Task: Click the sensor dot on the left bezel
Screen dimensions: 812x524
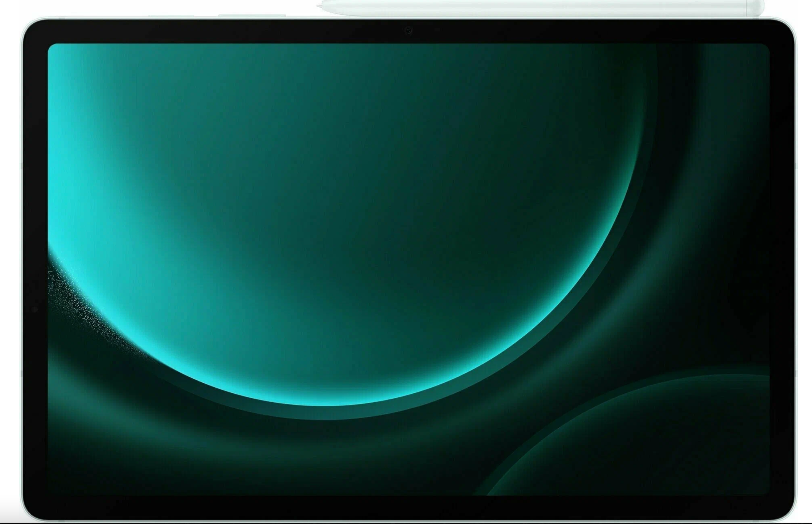Action: [35, 309]
